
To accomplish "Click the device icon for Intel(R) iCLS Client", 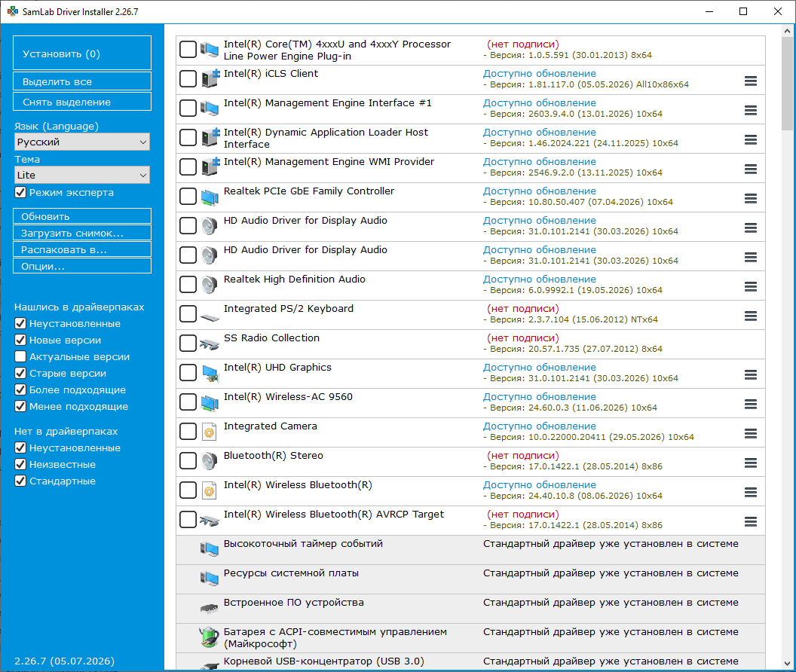I will 210,78.
